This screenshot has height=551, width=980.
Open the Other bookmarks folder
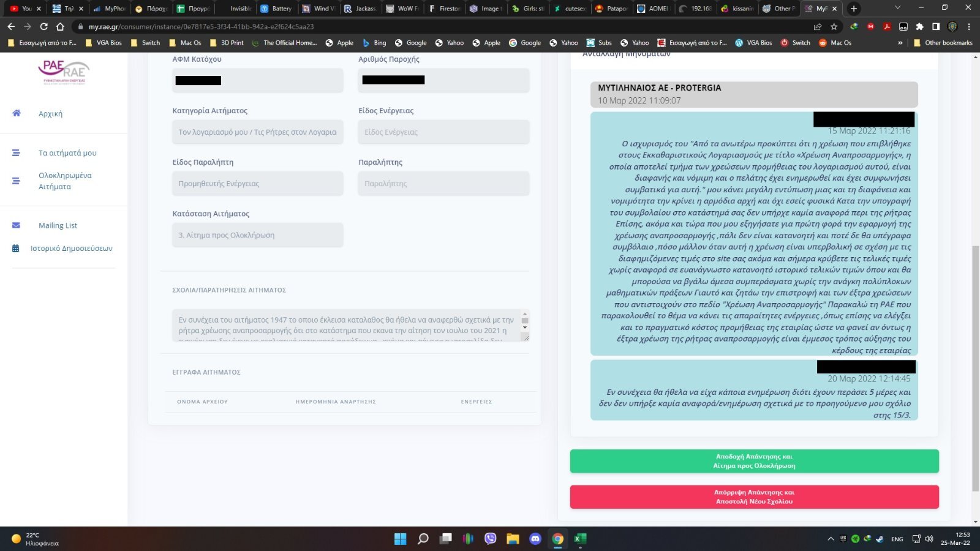(943, 43)
